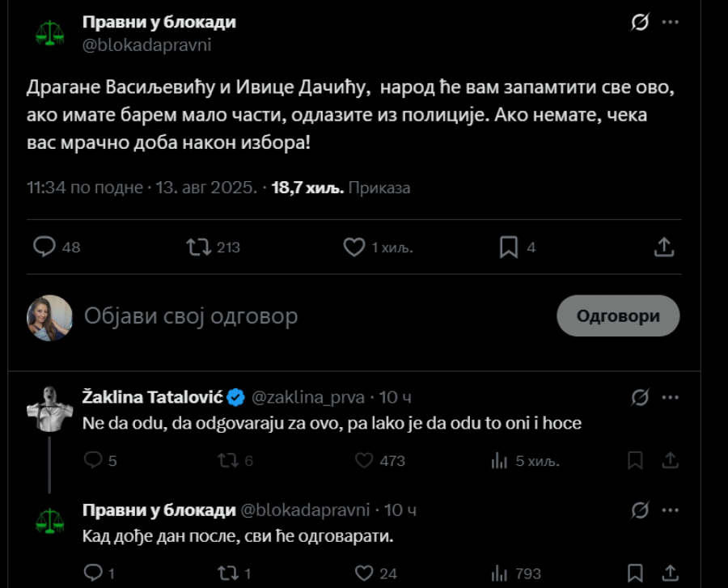Bookmark the main post

tap(509, 247)
